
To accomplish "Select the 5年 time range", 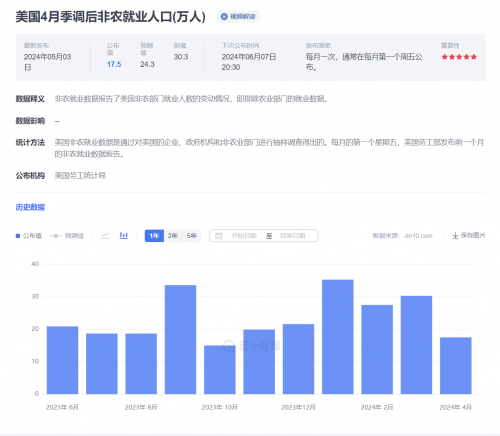I will tap(192, 236).
